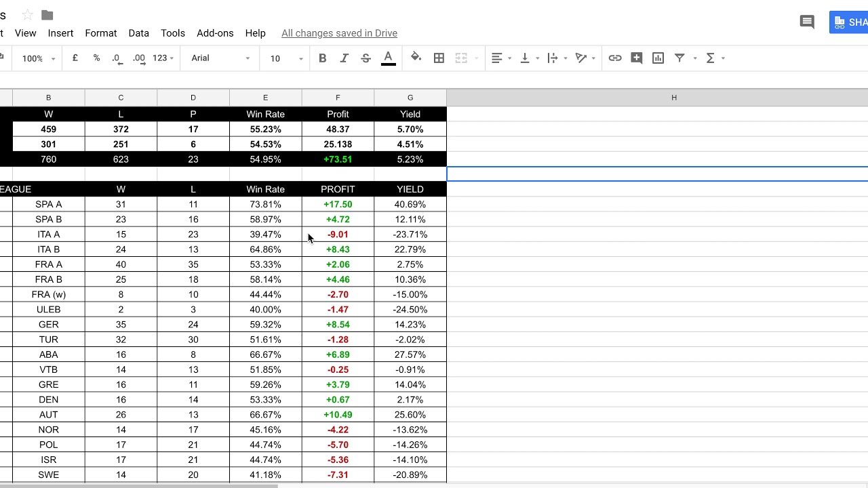Viewport: 868px width, 488px height.
Task: Create a filter
Action: tap(679, 58)
